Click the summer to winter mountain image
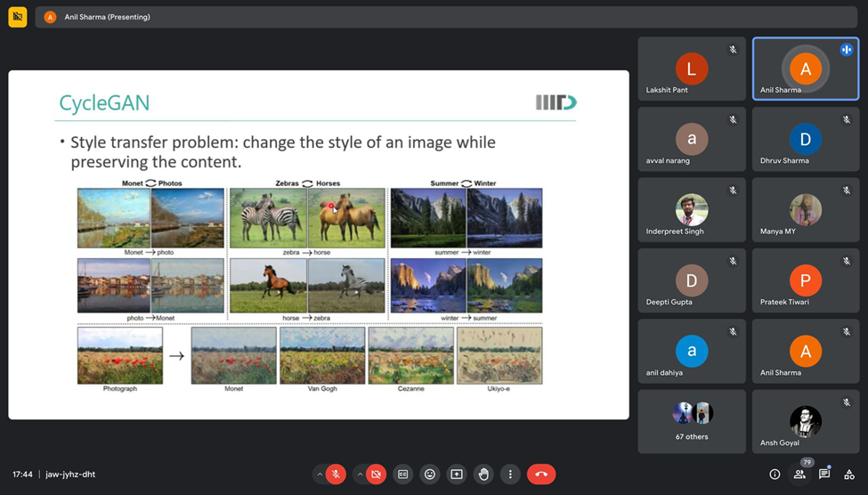Viewport: 868px width, 495px height. click(x=466, y=217)
